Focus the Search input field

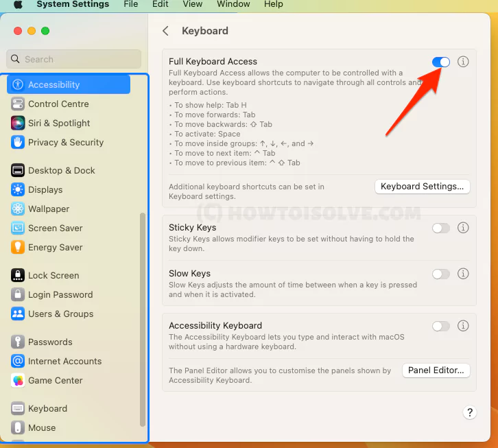pyautogui.click(x=73, y=59)
